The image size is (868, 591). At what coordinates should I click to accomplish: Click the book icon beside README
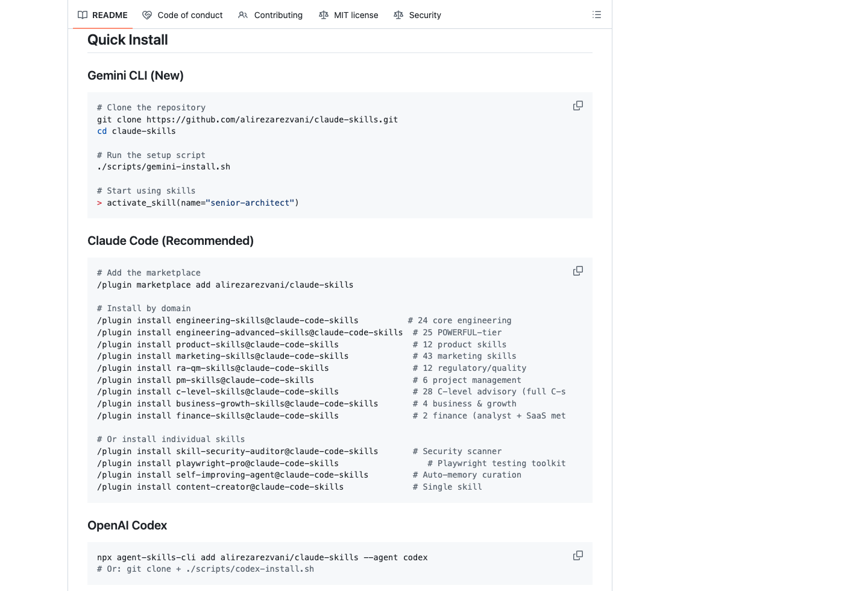click(83, 15)
